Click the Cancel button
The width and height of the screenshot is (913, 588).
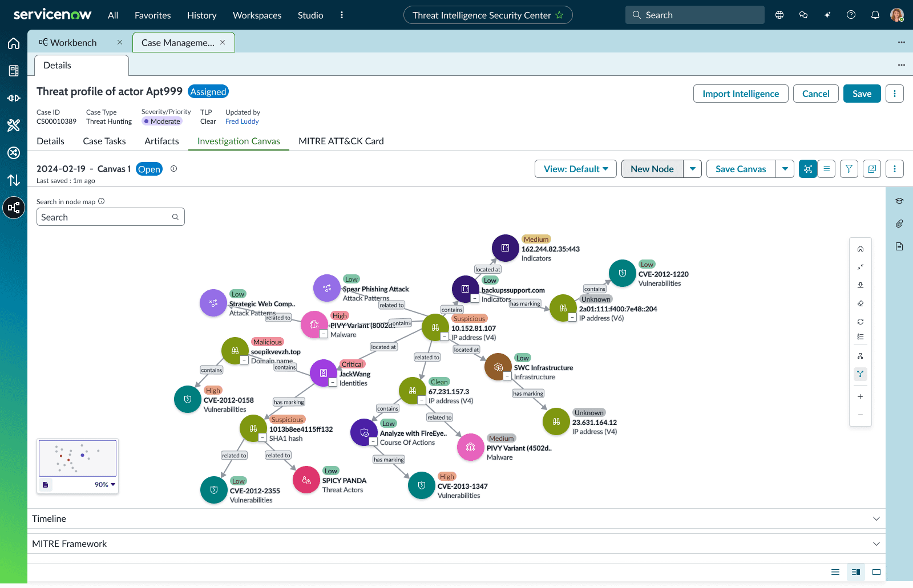[816, 94]
